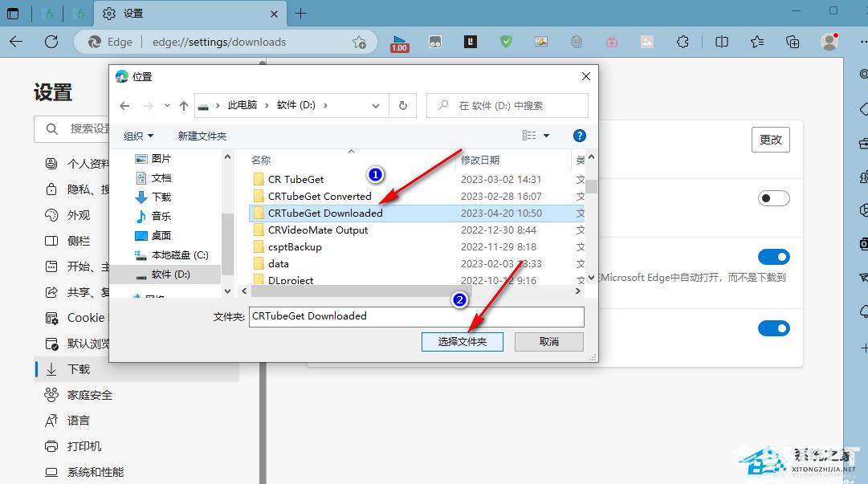Toggle split screen icon in Edge toolbar

(721, 42)
